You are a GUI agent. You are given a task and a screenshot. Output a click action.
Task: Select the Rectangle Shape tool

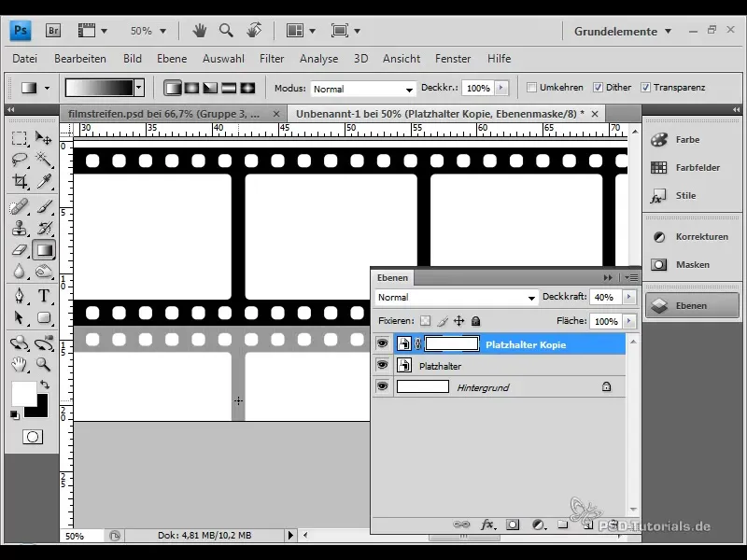click(44, 317)
